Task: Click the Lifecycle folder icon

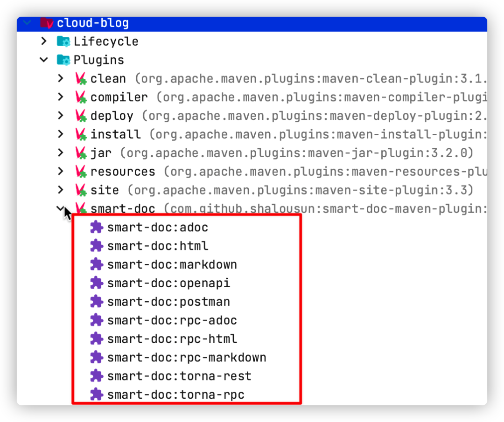Action: click(x=63, y=42)
